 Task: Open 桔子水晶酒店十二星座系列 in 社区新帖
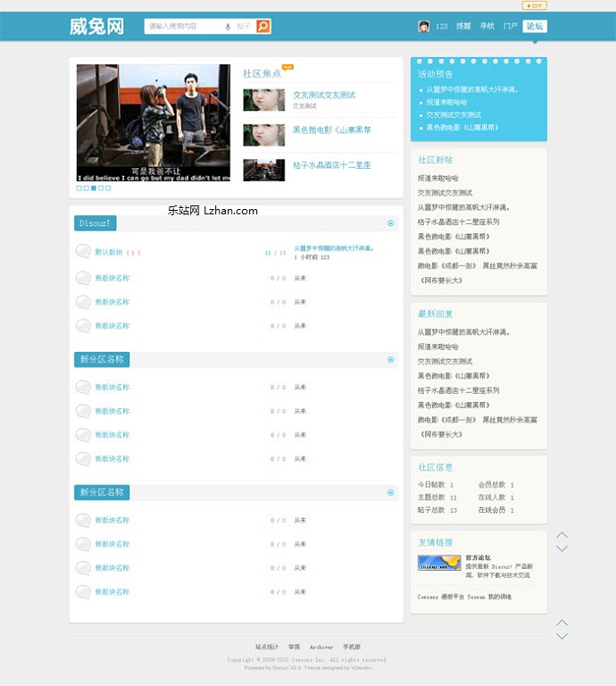pyautogui.click(x=459, y=222)
